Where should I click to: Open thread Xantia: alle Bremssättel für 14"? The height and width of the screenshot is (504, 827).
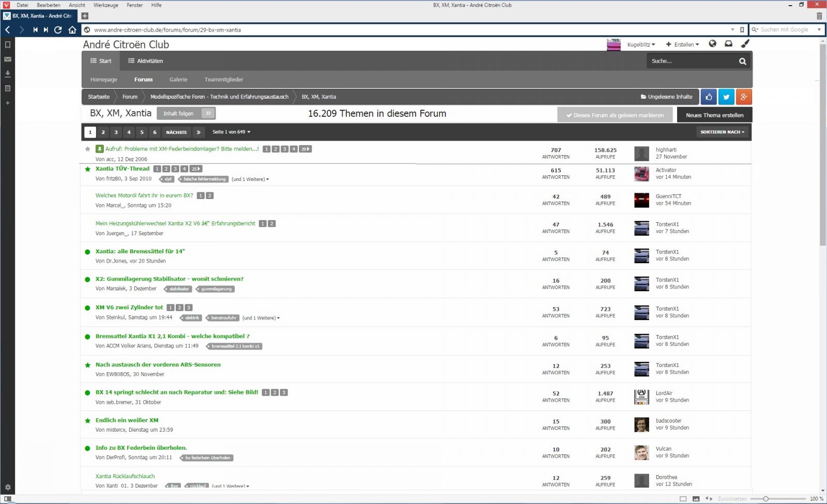(140, 252)
